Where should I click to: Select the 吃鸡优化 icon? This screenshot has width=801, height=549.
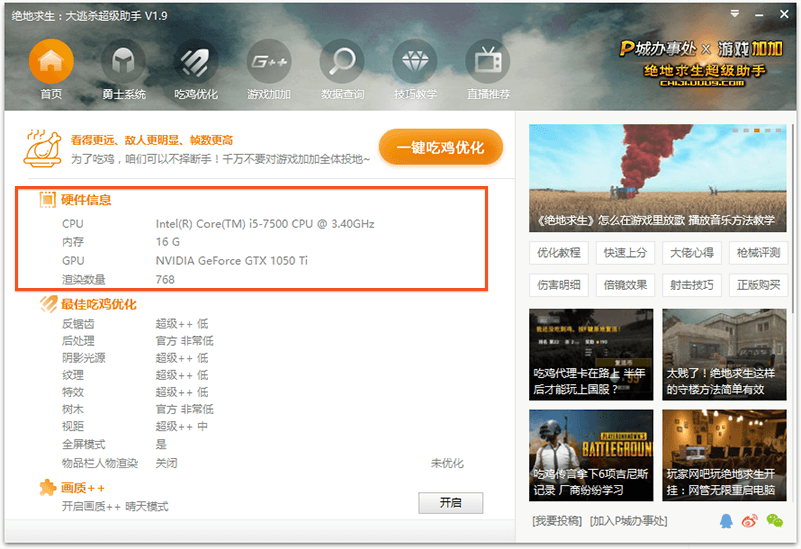pyautogui.click(x=196, y=61)
